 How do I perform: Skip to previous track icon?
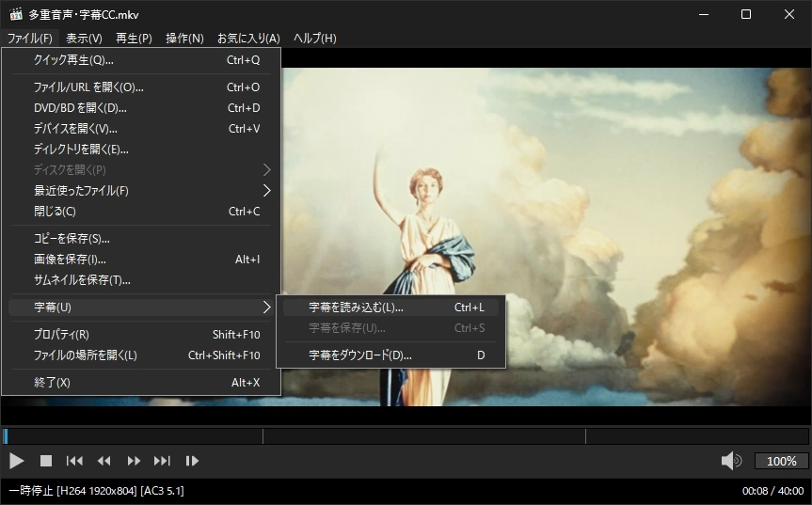tap(74, 461)
